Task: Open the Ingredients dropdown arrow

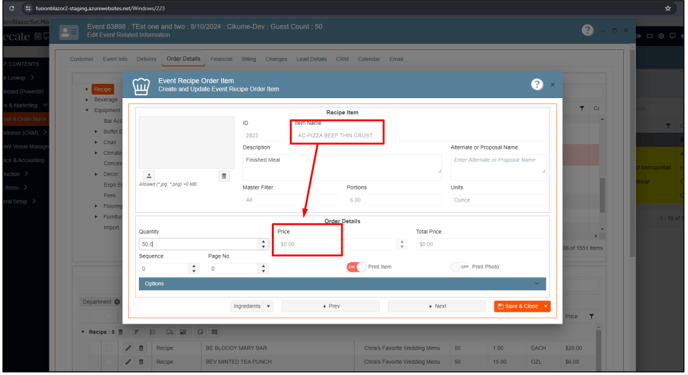Action: click(269, 306)
